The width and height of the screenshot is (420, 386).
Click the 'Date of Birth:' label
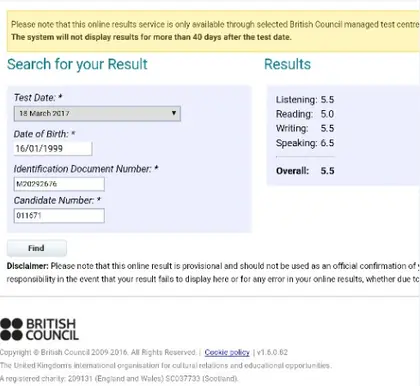coord(44,134)
